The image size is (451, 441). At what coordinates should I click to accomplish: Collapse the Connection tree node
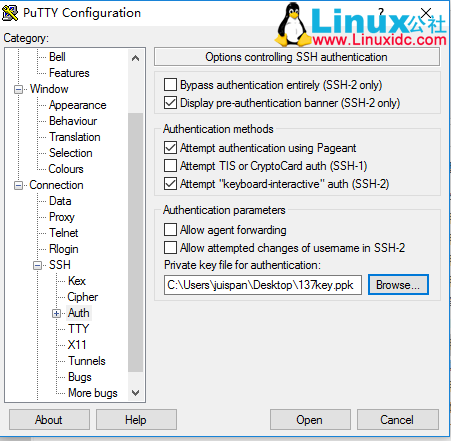[18, 185]
